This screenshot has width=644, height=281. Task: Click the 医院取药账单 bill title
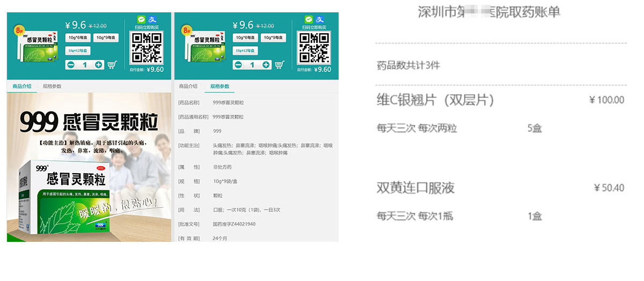click(489, 12)
